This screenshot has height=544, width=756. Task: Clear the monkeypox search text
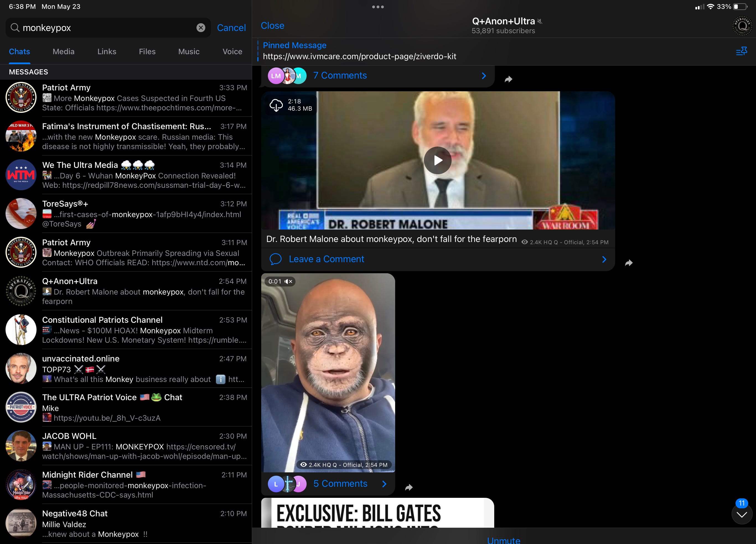[x=201, y=28]
